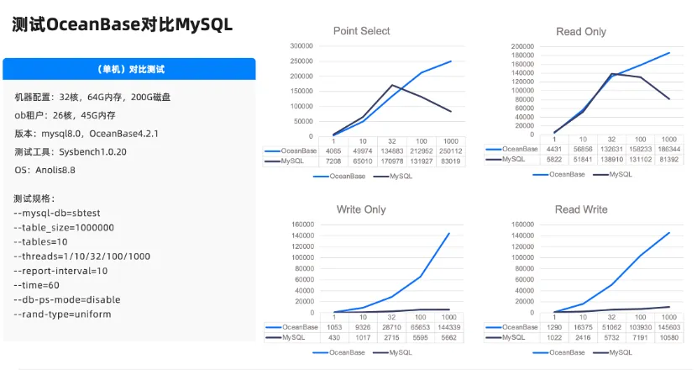Click the blue 单机对比测试 header banner
This screenshot has height=370, width=698.
point(129,69)
